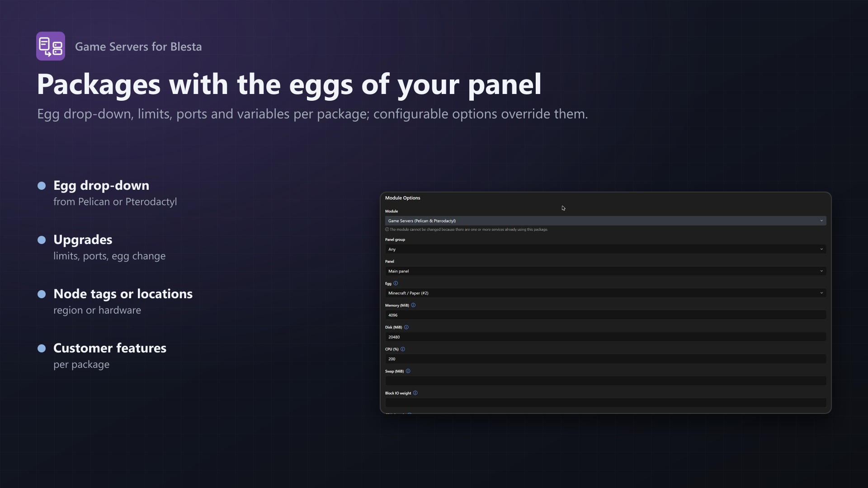Viewport: 868px width, 488px height.
Task: Click the empty Block IO weight field
Action: click(605, 403)
